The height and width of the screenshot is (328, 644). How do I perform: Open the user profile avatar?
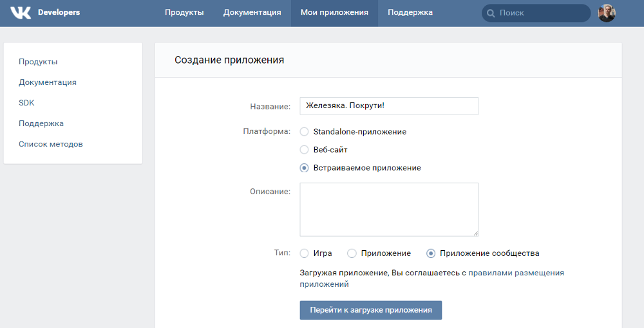[607, 13]
